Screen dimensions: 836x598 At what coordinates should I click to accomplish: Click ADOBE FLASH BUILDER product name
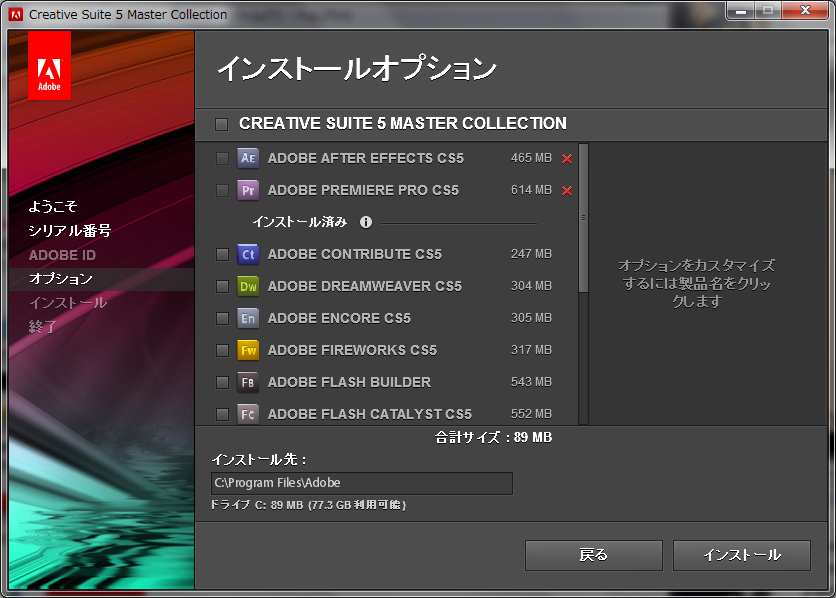point(349,382)
